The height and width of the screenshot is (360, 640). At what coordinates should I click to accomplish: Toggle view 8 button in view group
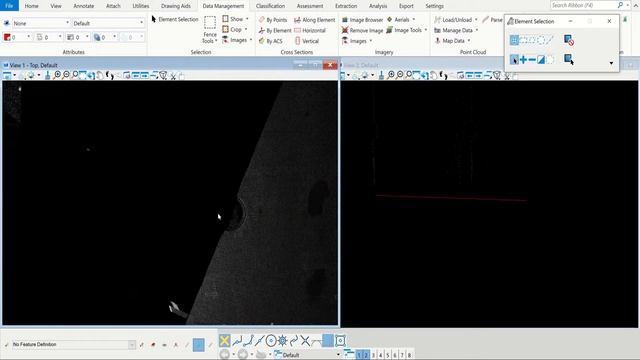(x=409, y=355)
